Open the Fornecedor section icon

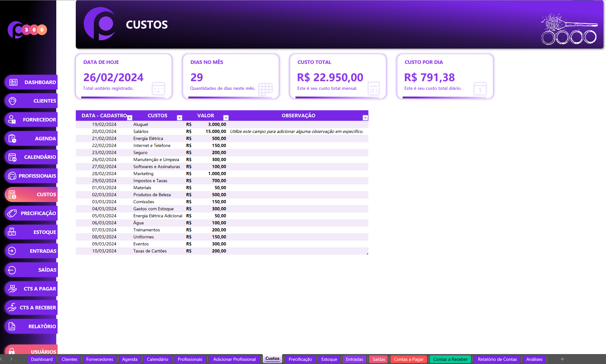[12, 120]
